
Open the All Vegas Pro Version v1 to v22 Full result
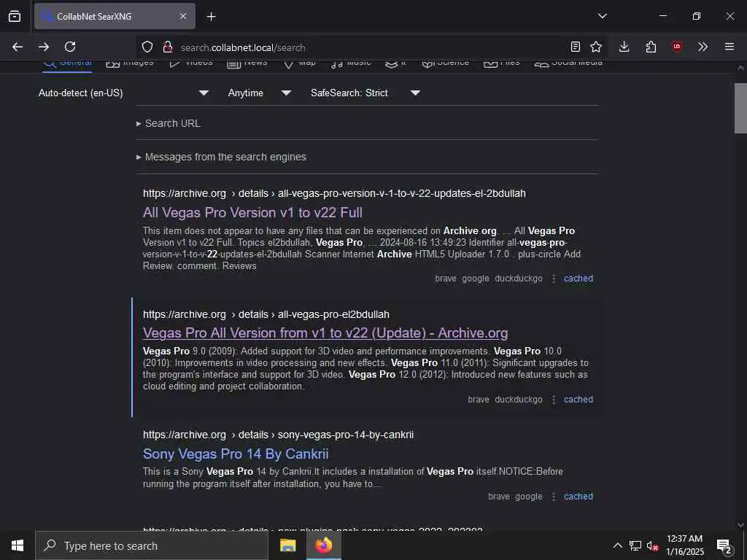[252, 212]
